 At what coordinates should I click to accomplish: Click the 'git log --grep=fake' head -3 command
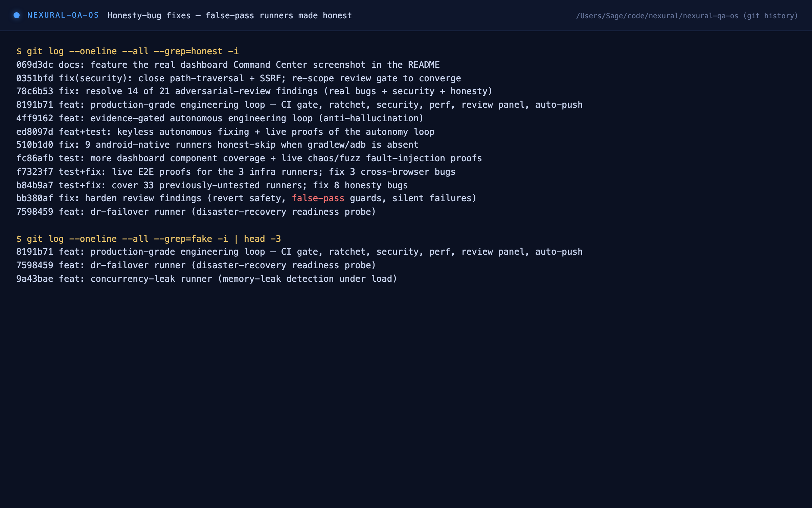(x=149, y=239)
